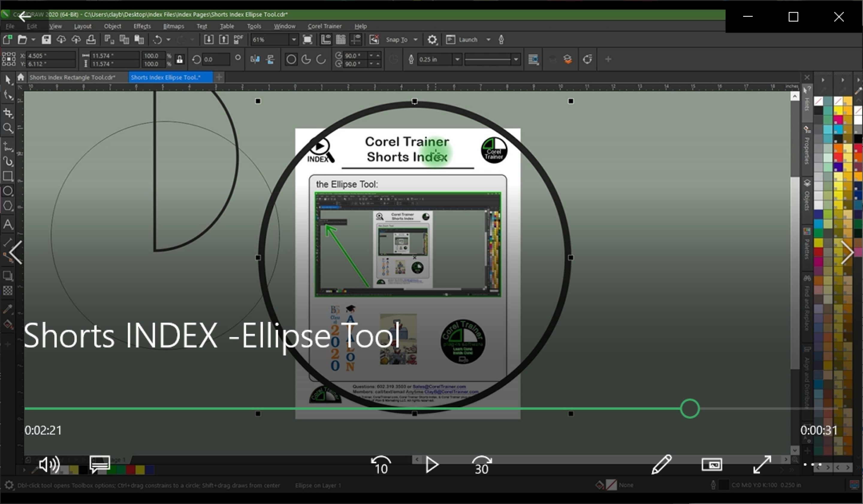863x504 pixels.
Task: Click the New document icon
Action: point(7,40)
